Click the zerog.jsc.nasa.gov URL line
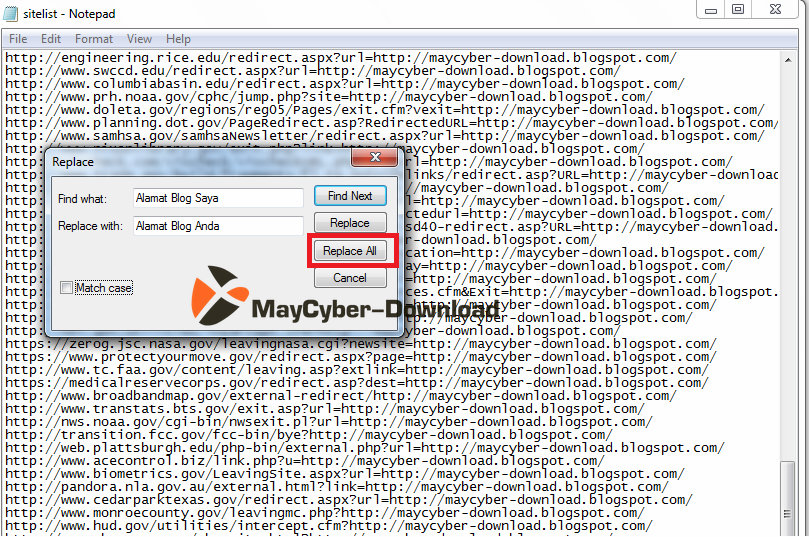The width and height of the screenshot is (809, 537). [x=361, y=344]
